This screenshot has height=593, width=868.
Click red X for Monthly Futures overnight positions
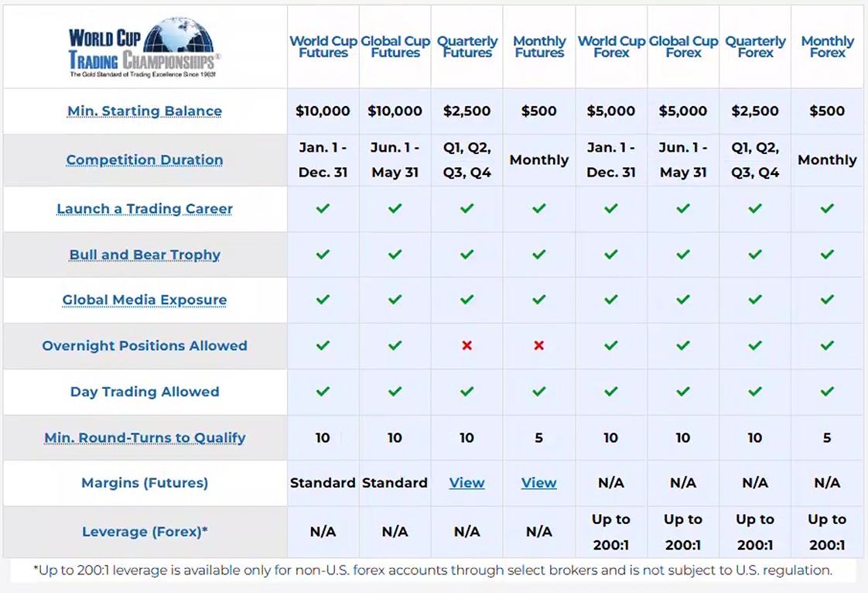538,345
